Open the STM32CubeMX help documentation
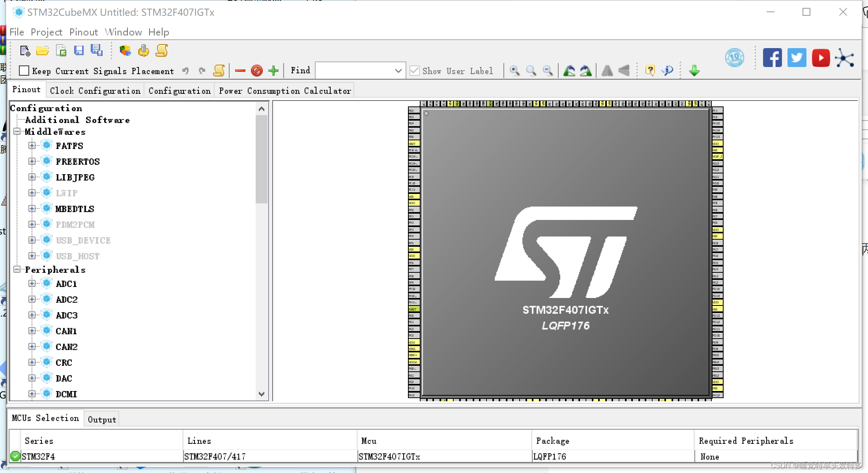Viewport: 868px width, 473px height. (x=650, y=70)
